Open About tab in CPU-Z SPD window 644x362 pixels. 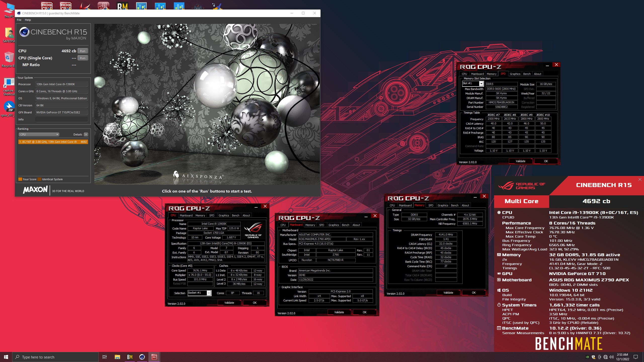537,74
